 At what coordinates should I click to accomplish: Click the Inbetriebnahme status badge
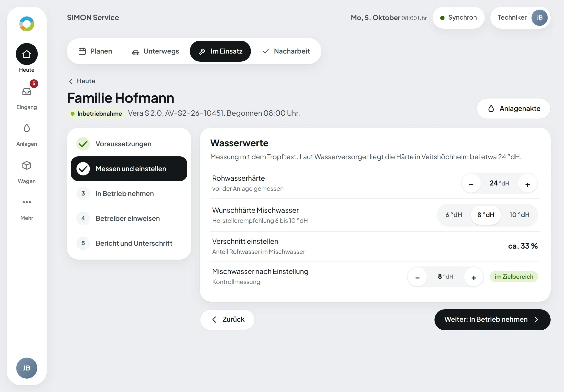tap(97, 114)
